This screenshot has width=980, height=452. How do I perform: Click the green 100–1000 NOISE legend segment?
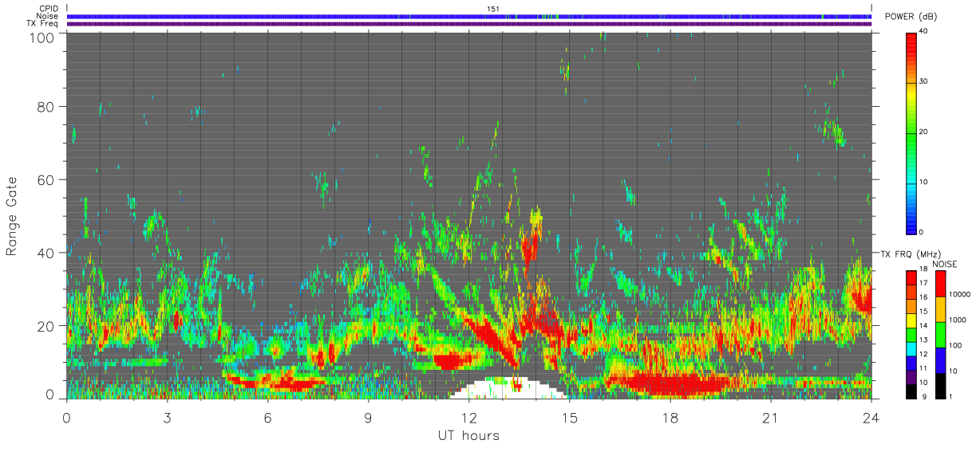click(x=939, y=335)
